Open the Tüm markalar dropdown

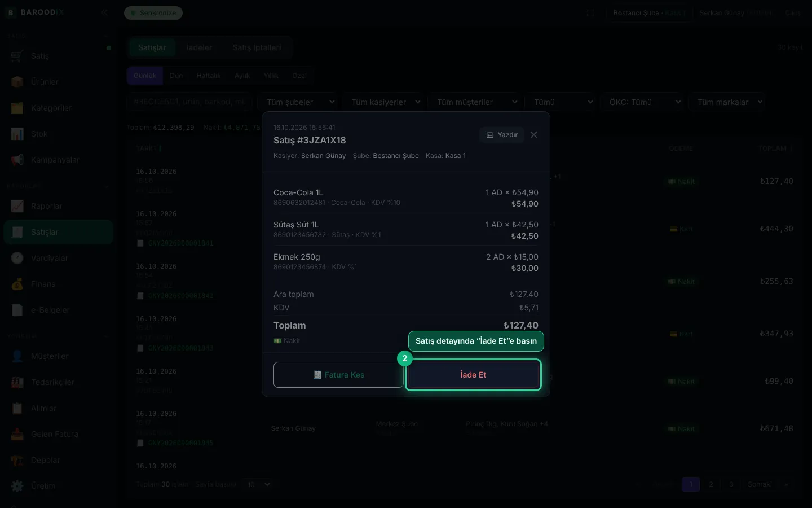[726, 102]
